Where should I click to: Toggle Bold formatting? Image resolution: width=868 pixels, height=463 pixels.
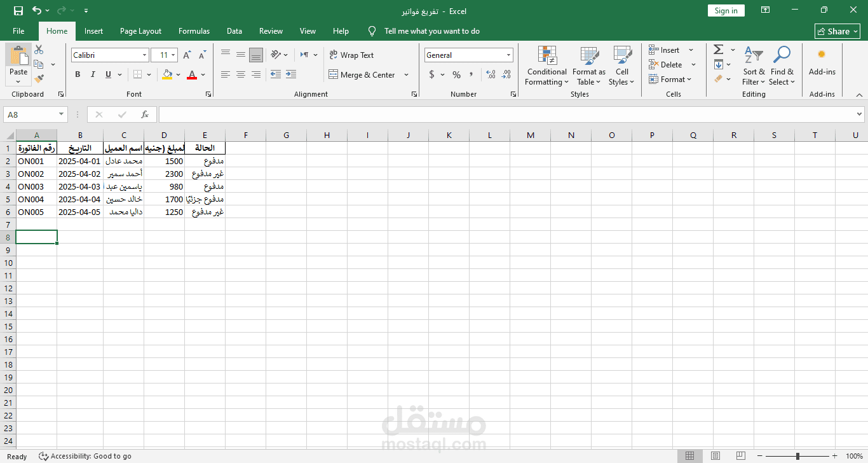pos(78,74)
